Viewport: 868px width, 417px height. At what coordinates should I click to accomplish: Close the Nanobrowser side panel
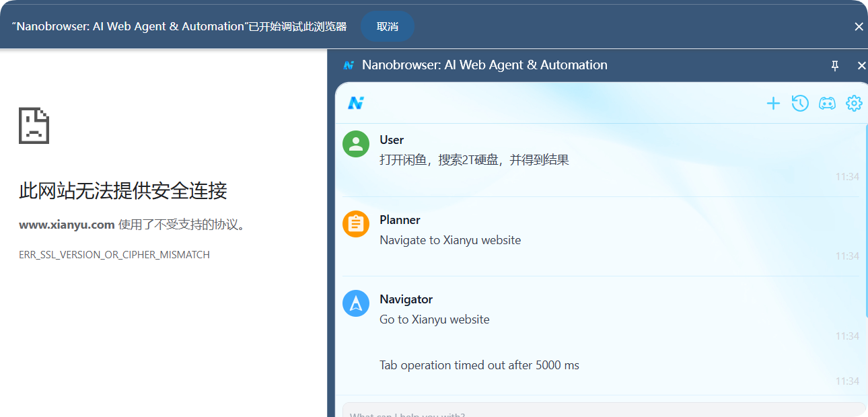tap(861, 65)
